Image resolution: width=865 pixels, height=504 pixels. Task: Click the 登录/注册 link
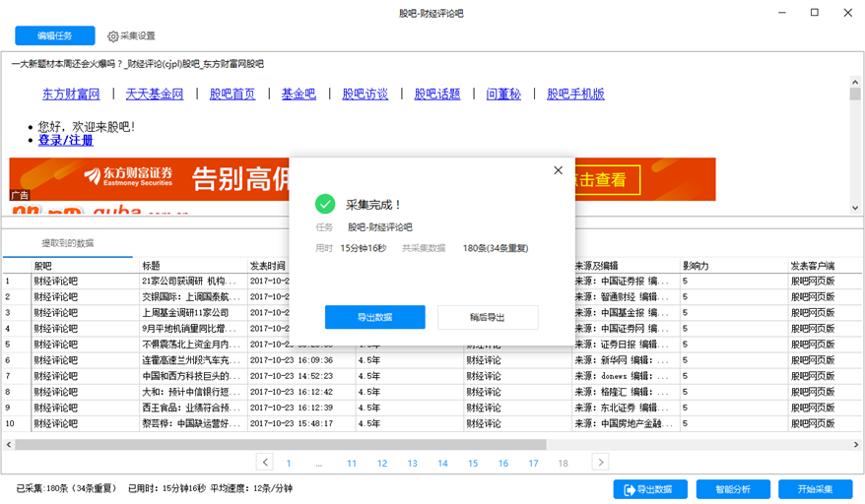point(66,140)
